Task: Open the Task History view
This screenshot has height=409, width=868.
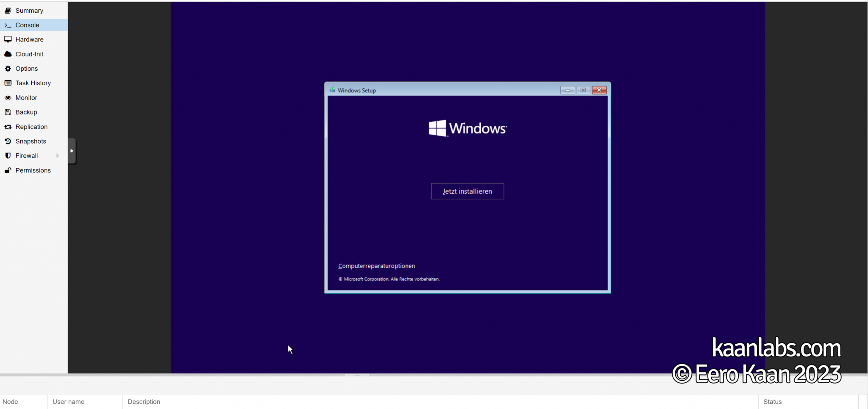Action: [x=34, y=83]
